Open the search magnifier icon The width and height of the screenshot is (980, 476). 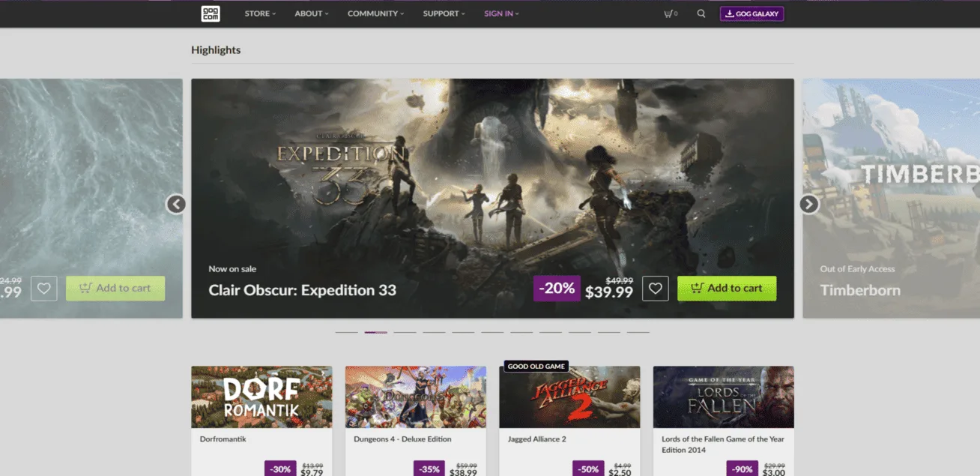[701, 13]
